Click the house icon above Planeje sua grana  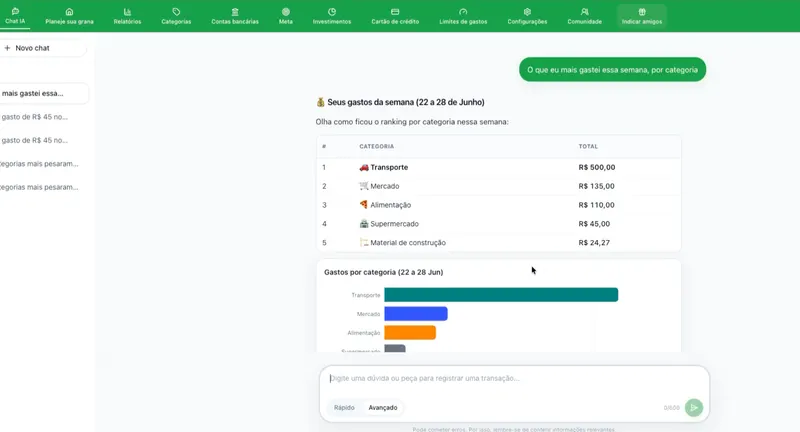coord(69,12)
